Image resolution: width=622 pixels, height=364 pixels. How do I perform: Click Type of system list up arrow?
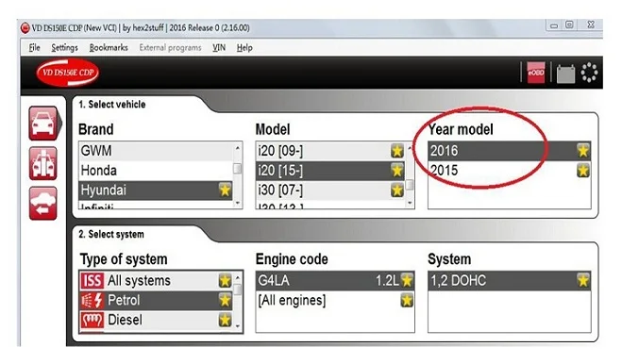(x=238, y=277)
